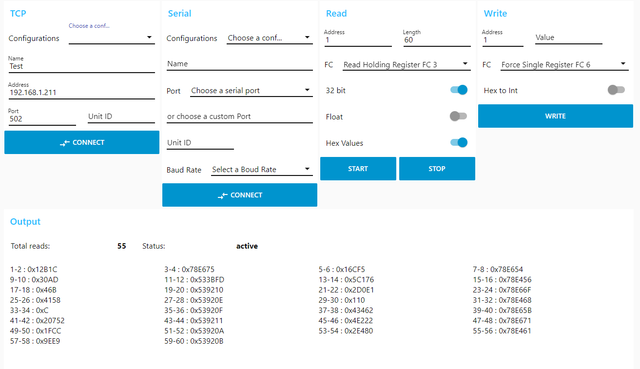Image resolution: width=640 pixels, height=369 pixels.
Task: Select output row 29-30 : 0x110
Action: click(x=342, y=300)
